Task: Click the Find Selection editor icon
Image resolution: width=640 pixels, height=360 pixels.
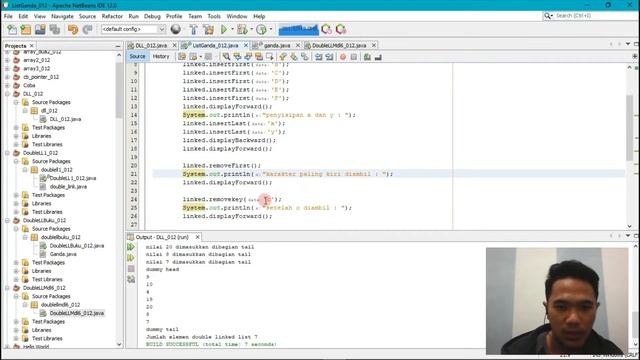Action: pos(227,57)
